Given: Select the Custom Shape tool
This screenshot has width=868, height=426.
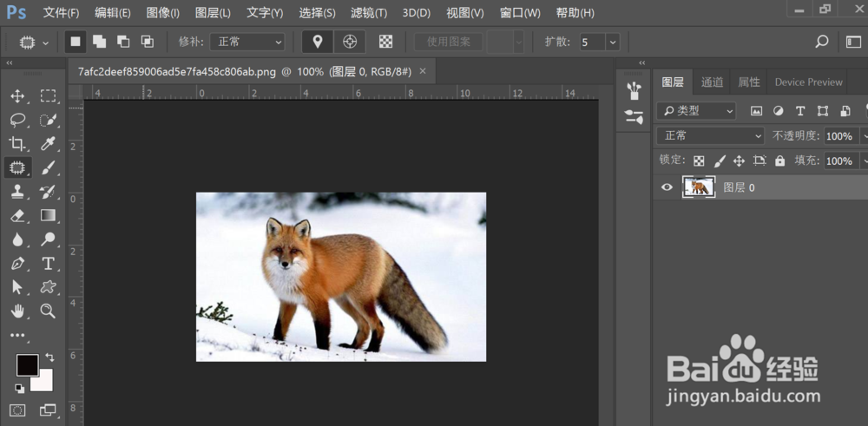Looking at the screenshot, I should tap(48, 287).
